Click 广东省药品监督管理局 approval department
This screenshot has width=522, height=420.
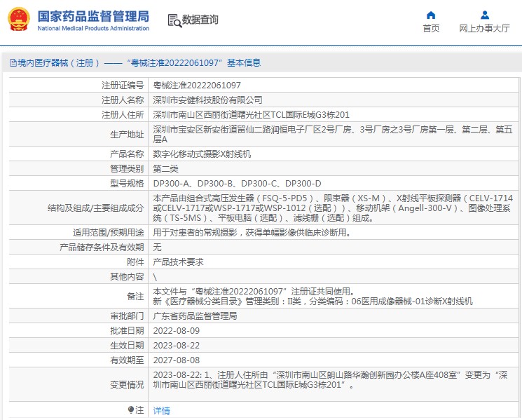(x=195, y=316)
